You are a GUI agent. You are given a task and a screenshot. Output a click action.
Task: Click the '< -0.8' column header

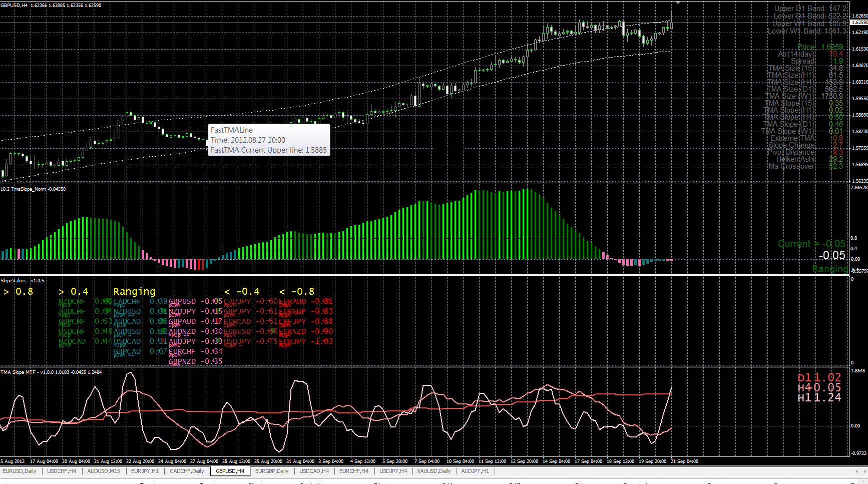(x=297, y=291)
